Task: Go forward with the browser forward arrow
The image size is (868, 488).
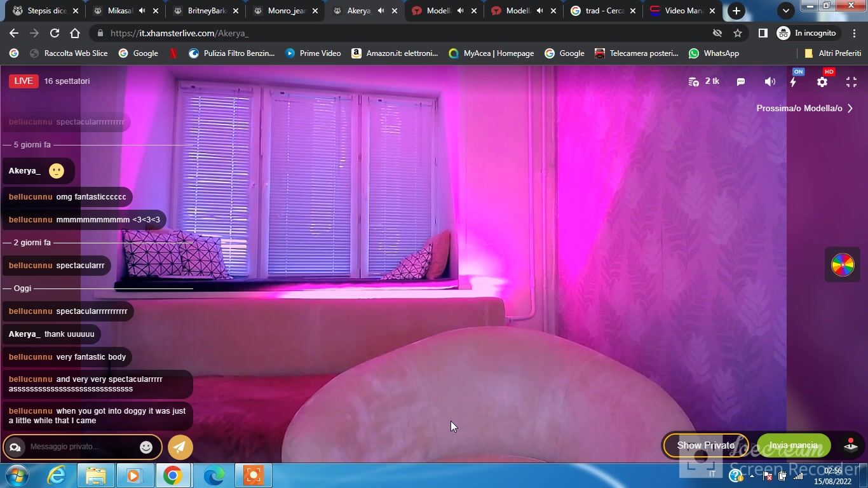Action: (x=34, y=33)
